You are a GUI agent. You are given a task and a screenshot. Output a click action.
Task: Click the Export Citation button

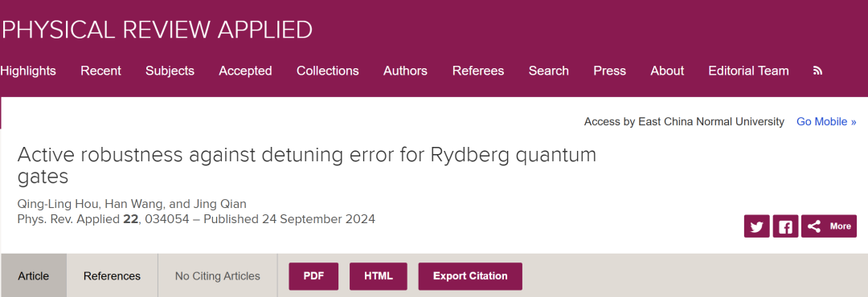pyautogui.click(x=470, y=276)
